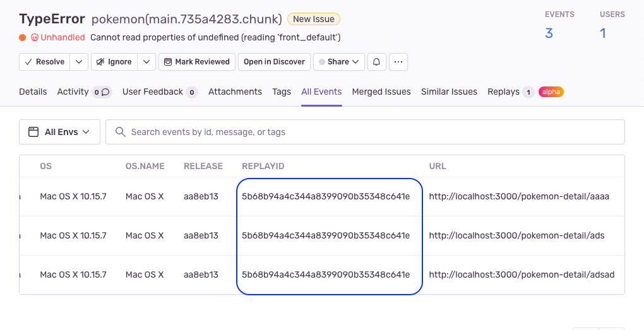Click release aa8eb13 in the adsad row
The image size is (644, 330).
point(201,274)
